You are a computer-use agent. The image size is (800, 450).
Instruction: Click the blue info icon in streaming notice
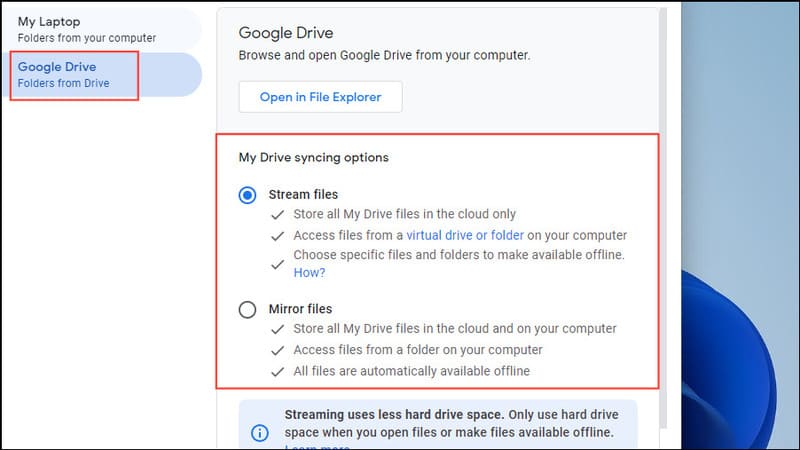tap(260, 433)
